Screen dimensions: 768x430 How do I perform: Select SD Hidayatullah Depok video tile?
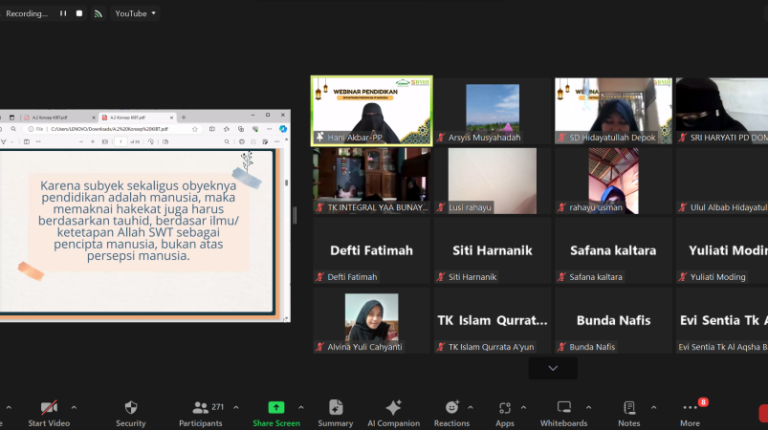(x=613, y=111)
